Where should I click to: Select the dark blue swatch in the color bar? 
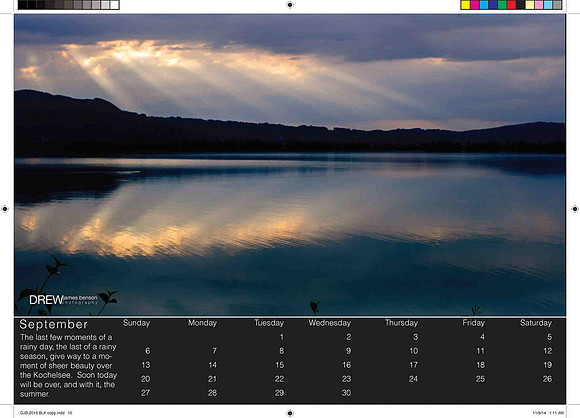pyautogui.click(x=493, y=5)
